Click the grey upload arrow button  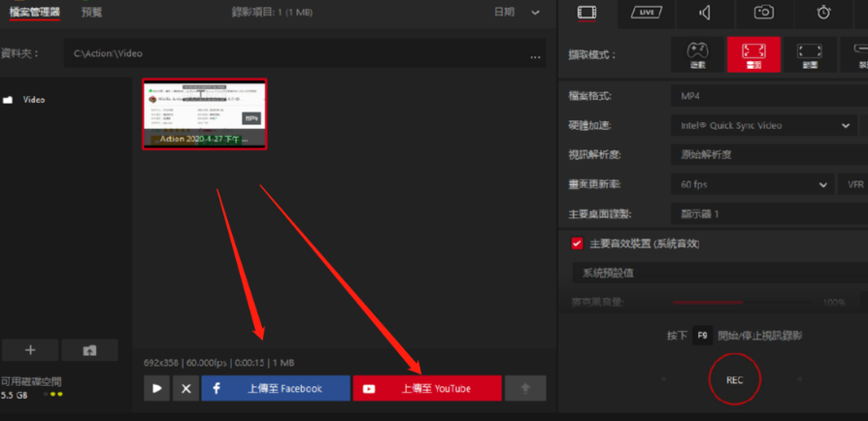coord(525,388)
